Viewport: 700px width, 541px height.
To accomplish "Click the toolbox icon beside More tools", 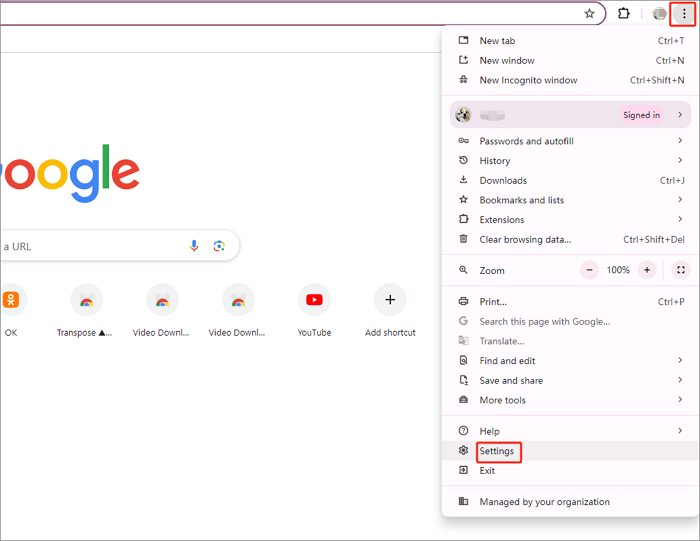I will (x=463, y=400).
